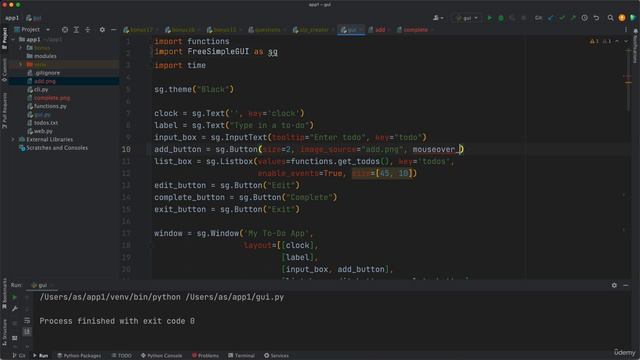Image resolution: width=640 pixels, height=360 pixels.
Task: Select functions.py in project tree
Action: pos(47,106)
